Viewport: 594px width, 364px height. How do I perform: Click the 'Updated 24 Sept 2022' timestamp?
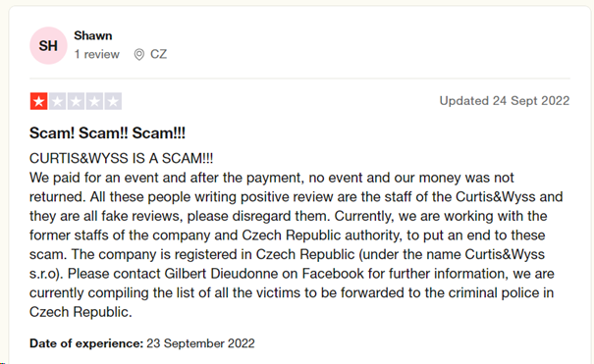click(505, 101)
